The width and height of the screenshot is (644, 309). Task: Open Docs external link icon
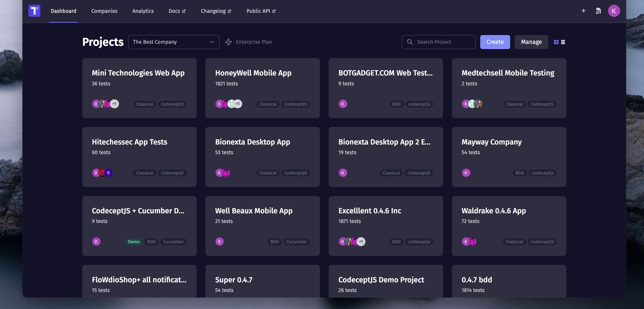point(184,11)
